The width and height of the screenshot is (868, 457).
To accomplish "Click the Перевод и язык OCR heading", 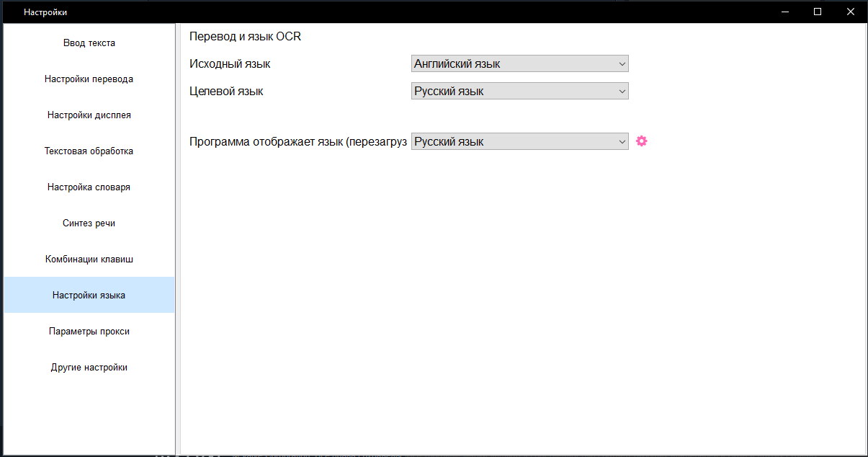I will click(x=245, y=37).
